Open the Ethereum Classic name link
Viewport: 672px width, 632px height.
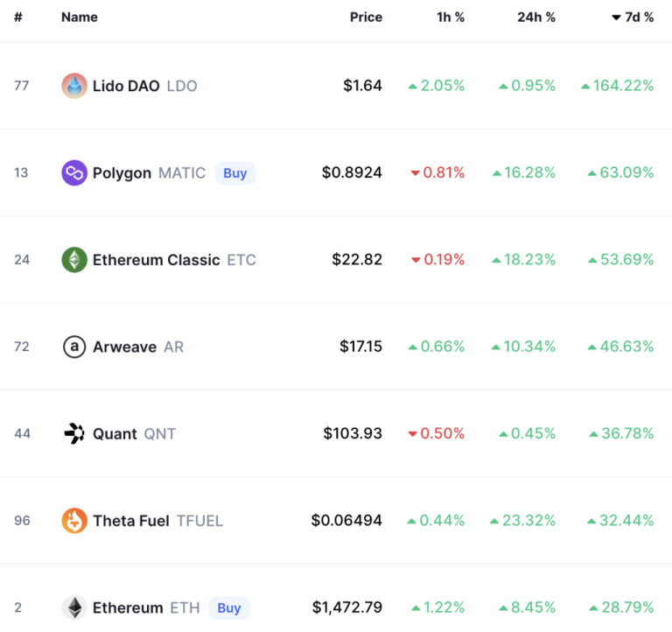(x=156, y=260)
